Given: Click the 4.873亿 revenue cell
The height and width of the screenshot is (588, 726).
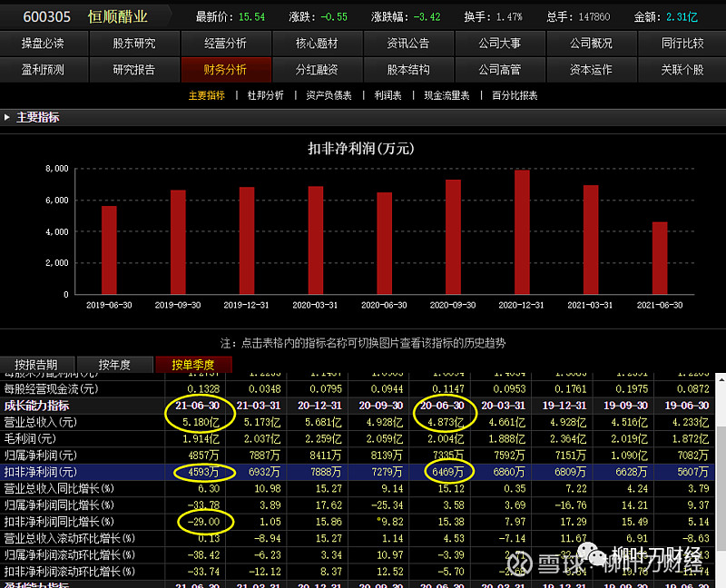Looking at the screenshot, I should pos(446,422).
